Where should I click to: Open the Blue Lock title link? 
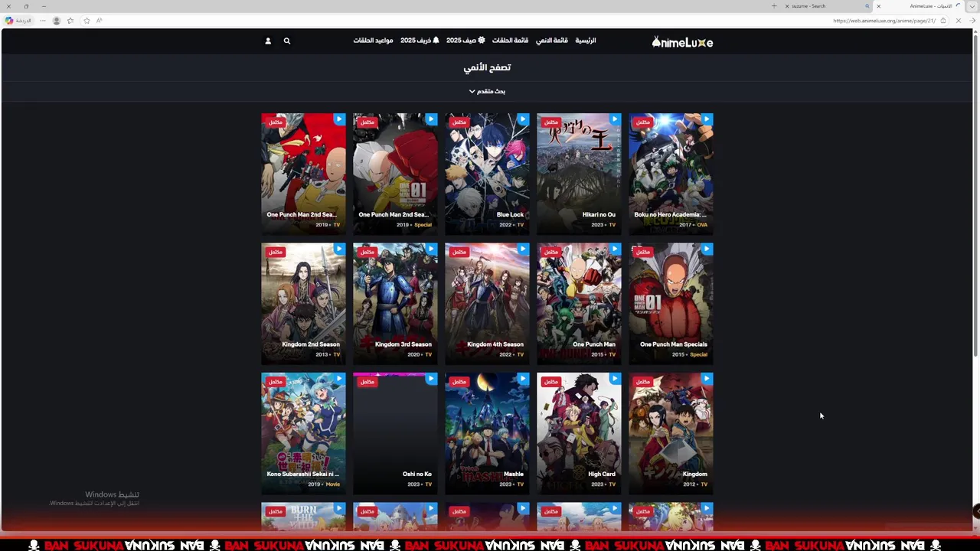(510, 215)
